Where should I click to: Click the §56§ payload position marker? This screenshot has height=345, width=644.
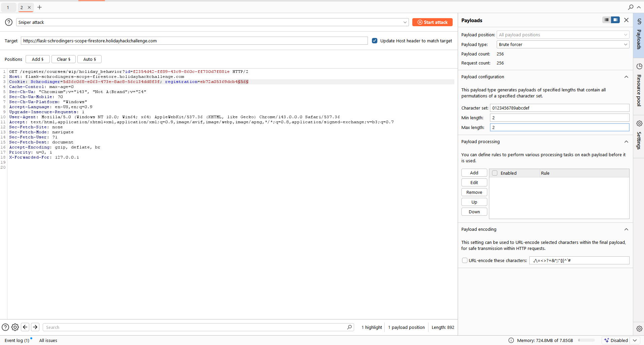[x=243, y=82]
